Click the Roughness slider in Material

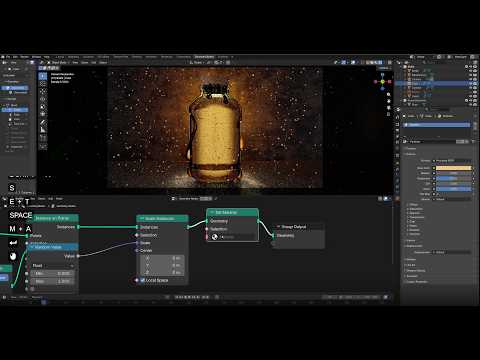click(x=454, y=178)
